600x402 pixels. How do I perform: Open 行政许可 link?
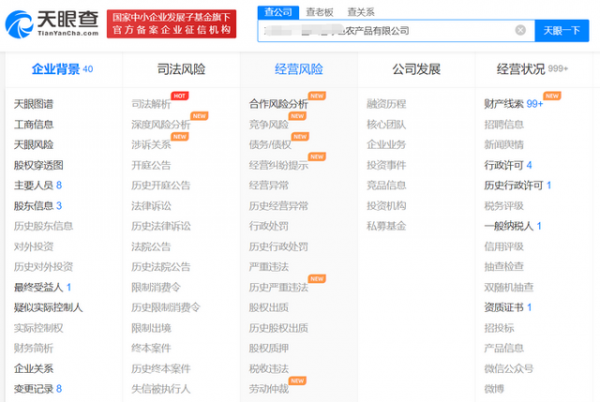tap(503, 165)
